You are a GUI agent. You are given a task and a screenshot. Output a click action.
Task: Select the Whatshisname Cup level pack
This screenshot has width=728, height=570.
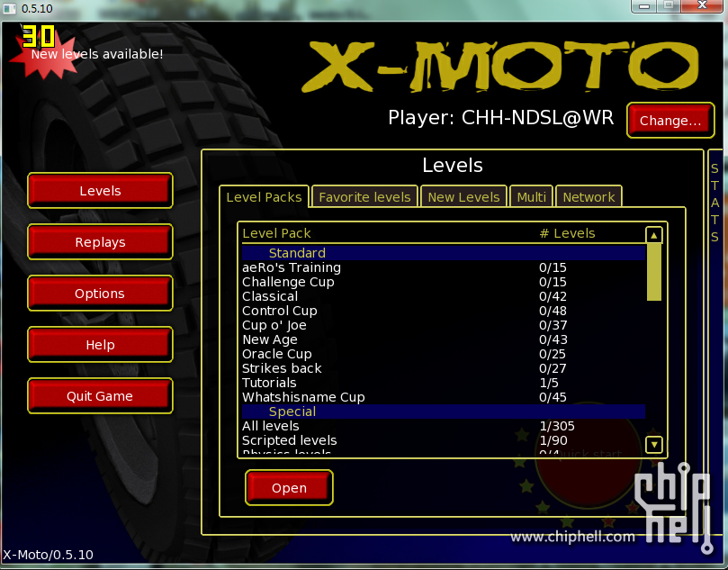pos(444,397)
